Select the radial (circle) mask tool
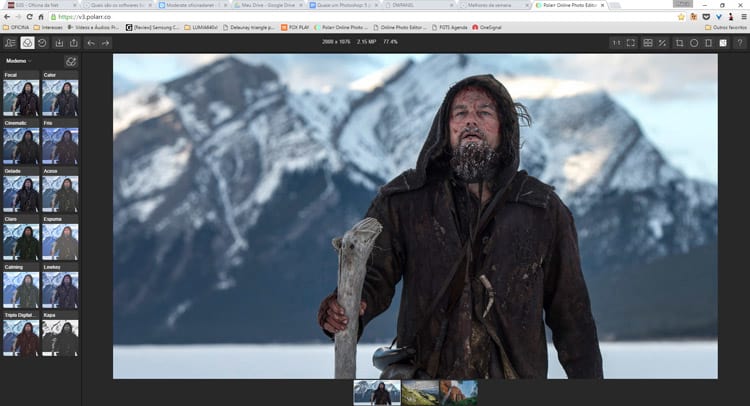The image size is (750, 406). pos(694,43)
